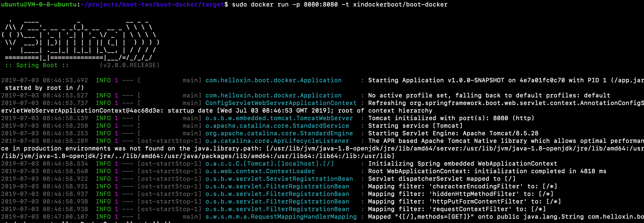Screen dimensions: 644x223
Task: Click 'started by root in /)' line
Action: (45, 88)
